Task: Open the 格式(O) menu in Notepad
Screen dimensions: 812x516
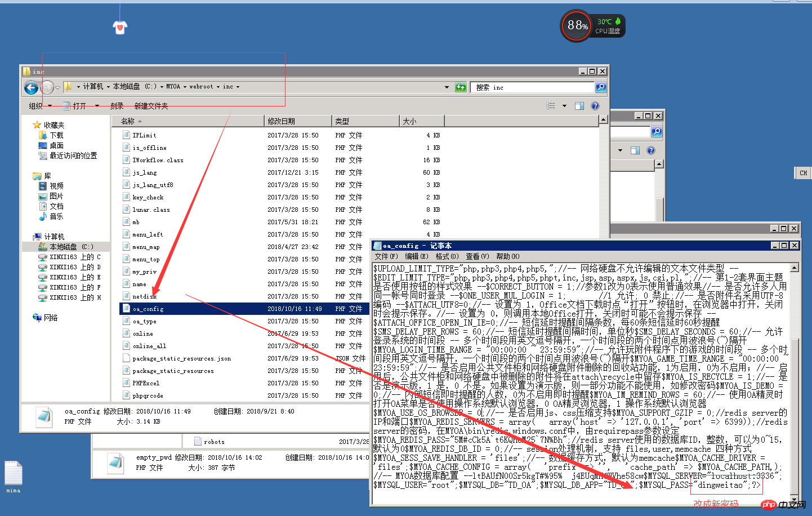Action: [x=446, y=256]
